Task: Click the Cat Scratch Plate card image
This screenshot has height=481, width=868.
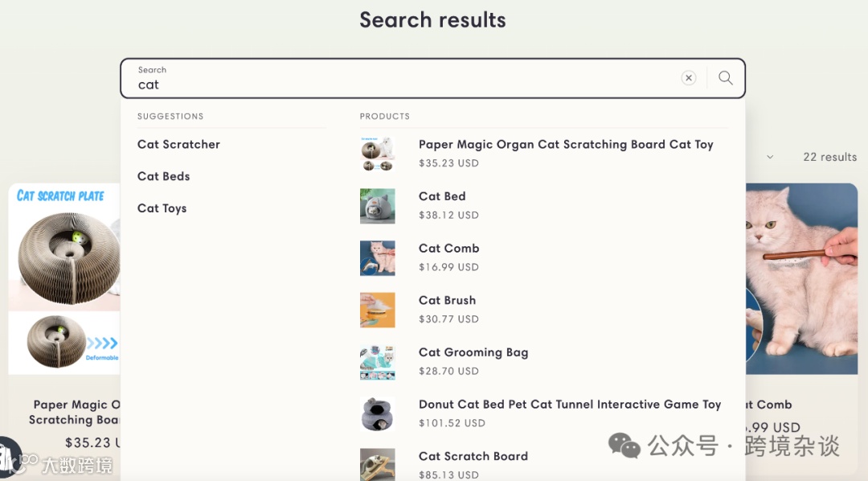Action: pos(64,277)
